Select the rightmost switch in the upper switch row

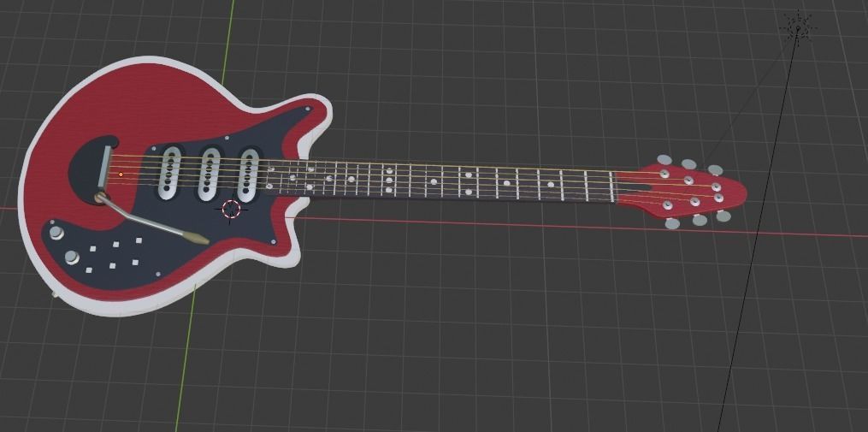(x=139, y=240)
